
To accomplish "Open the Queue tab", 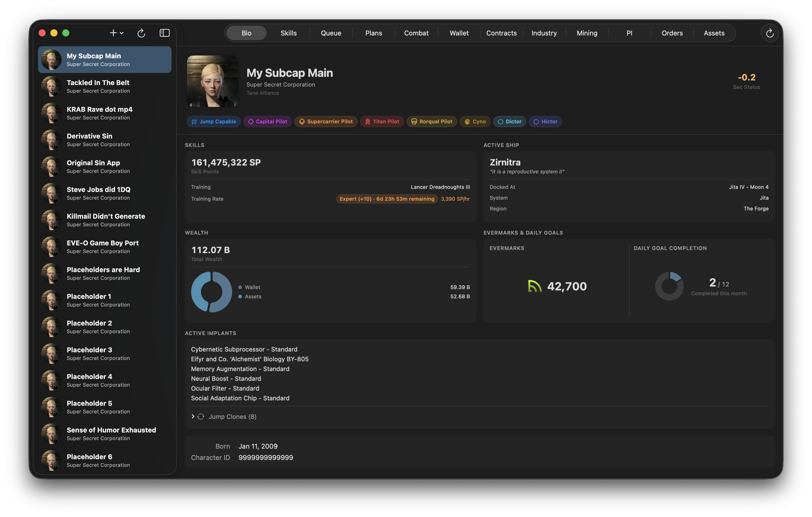I will pyautogui.click(x=331, y=33).
